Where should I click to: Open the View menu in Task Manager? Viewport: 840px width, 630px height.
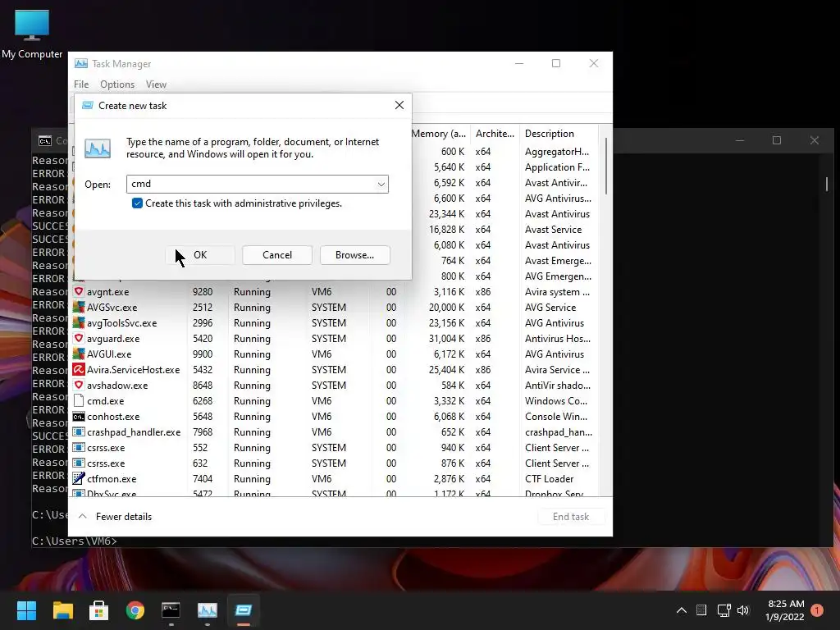[x=156, y=84]
